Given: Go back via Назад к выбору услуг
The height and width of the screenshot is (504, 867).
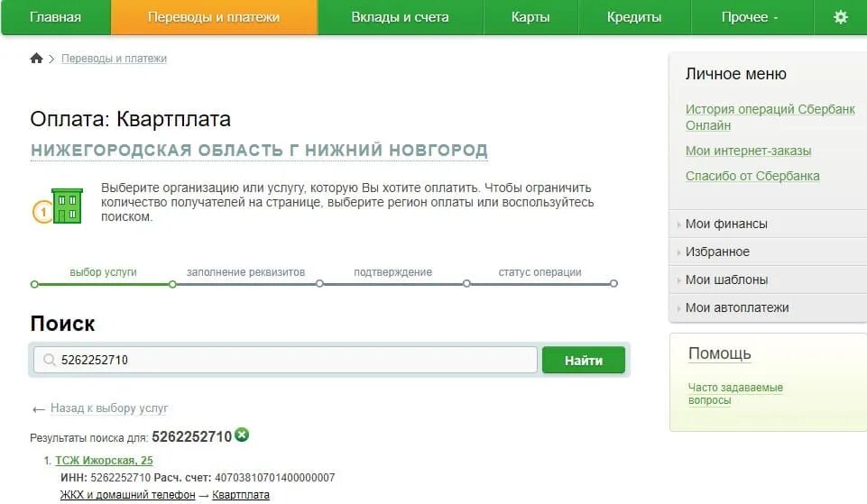Looking at the screenshot, I should click(x=109, y=408).
